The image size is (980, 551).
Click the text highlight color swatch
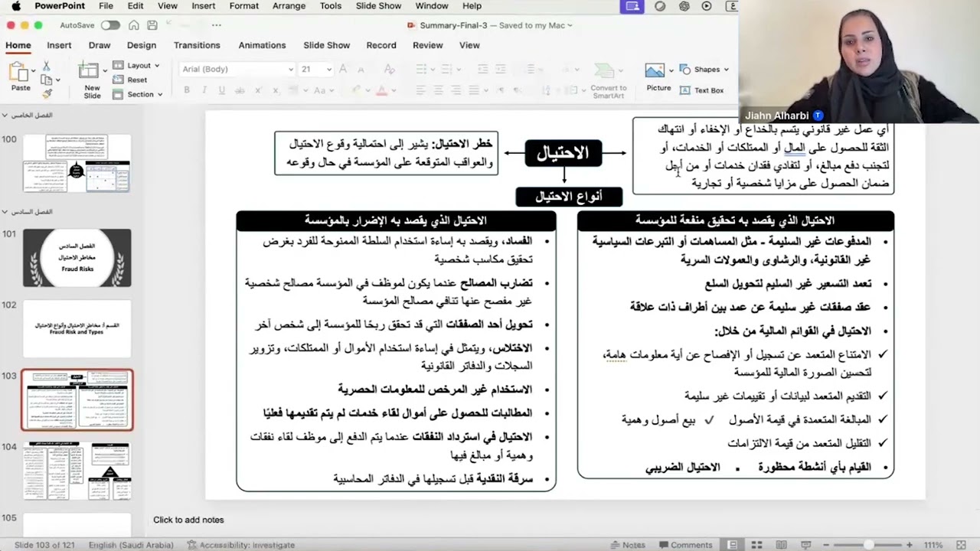(357, 90)
